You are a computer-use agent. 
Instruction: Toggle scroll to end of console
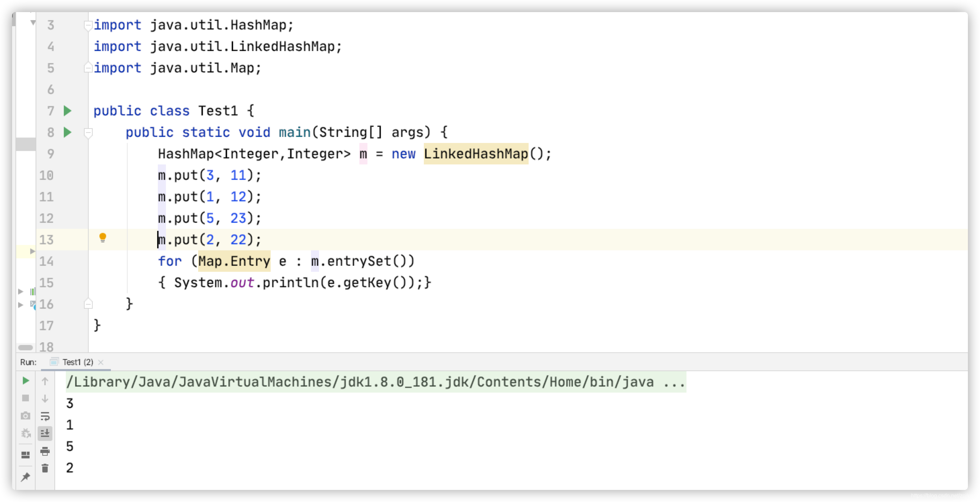pyautogui.click(x=45, y=433)
